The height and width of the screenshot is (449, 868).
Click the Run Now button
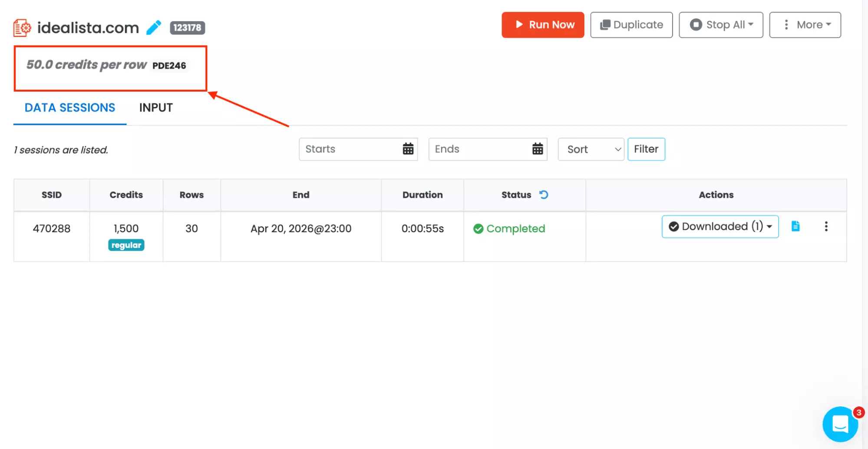(x=542, y=25)
